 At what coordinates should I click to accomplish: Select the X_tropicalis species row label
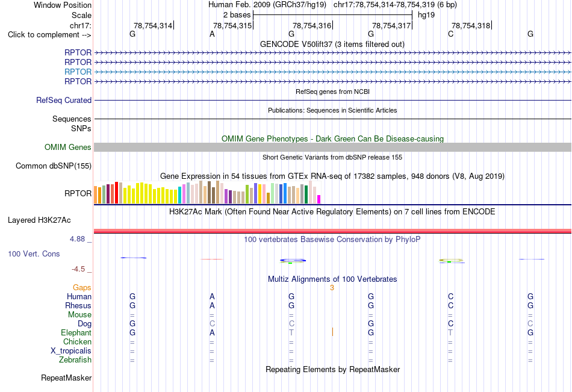point(71,351)
